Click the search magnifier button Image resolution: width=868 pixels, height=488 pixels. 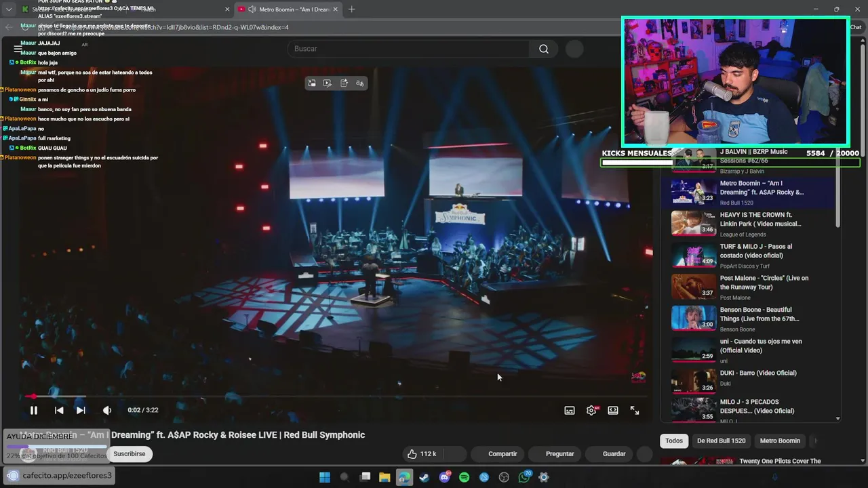click(x=544, y=49)
